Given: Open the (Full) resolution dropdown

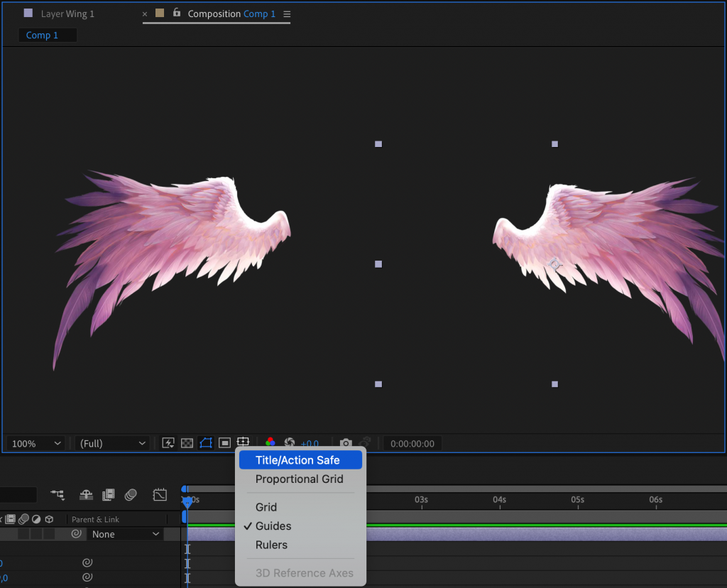Looking at the screenshot, I should [x=111, y=443].
